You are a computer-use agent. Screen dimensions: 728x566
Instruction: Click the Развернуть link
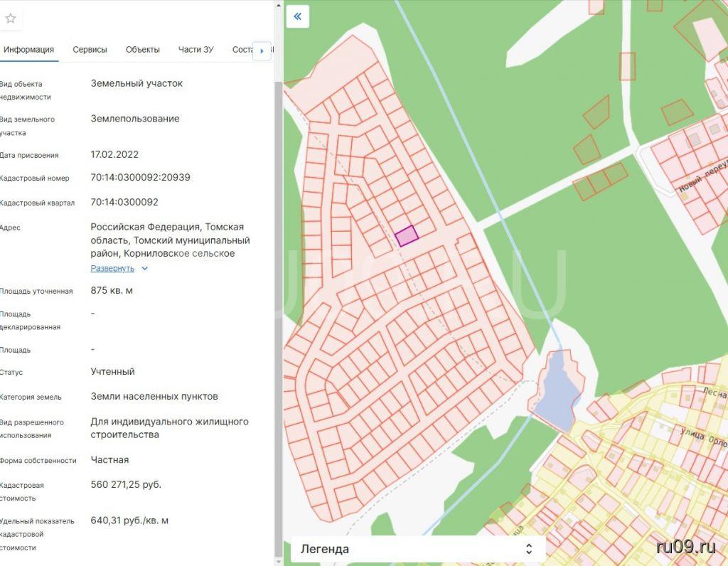pos(112,269)
